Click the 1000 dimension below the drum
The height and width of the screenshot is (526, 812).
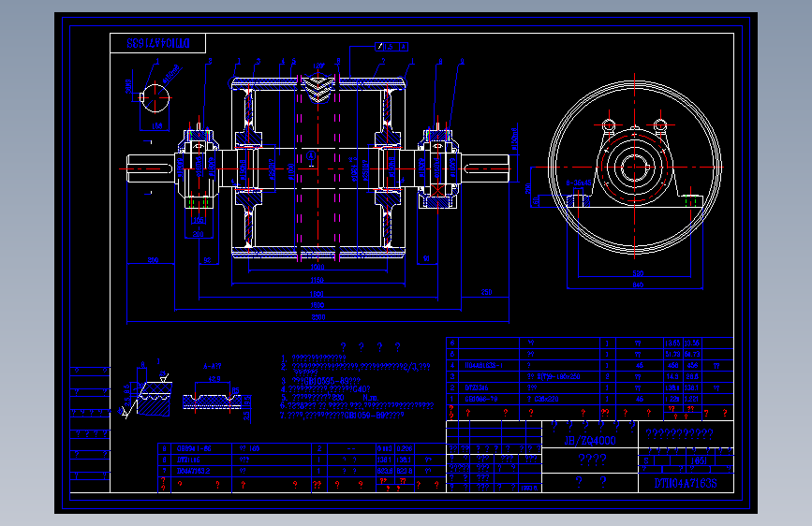[x=317, y=267]
